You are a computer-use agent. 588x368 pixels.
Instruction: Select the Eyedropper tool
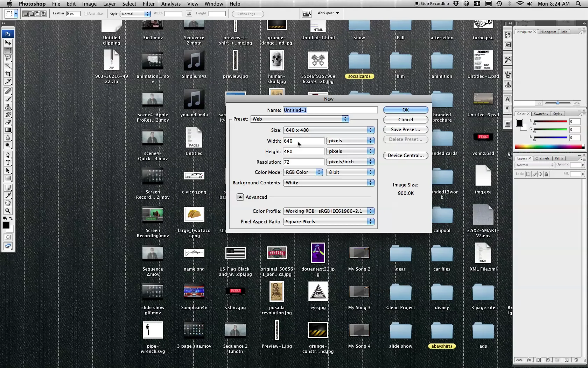click(x=8, y=195)
